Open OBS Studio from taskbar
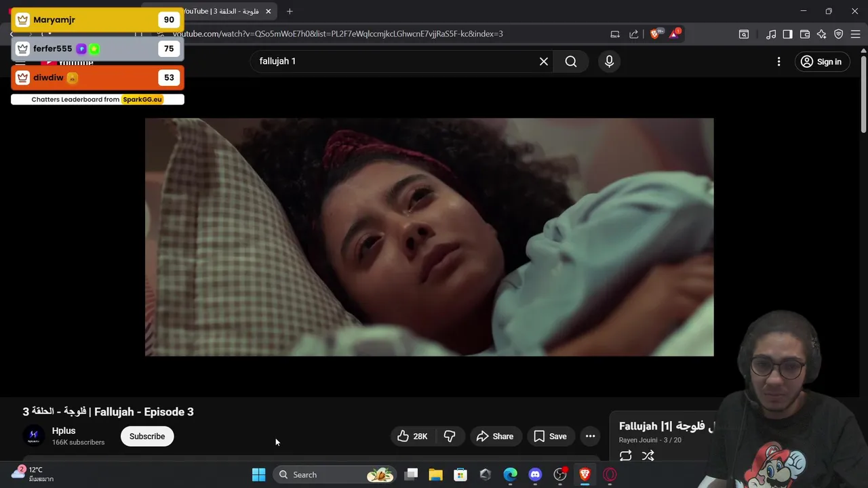This screenshot has height=488, width=868. [x=560, y=474]
